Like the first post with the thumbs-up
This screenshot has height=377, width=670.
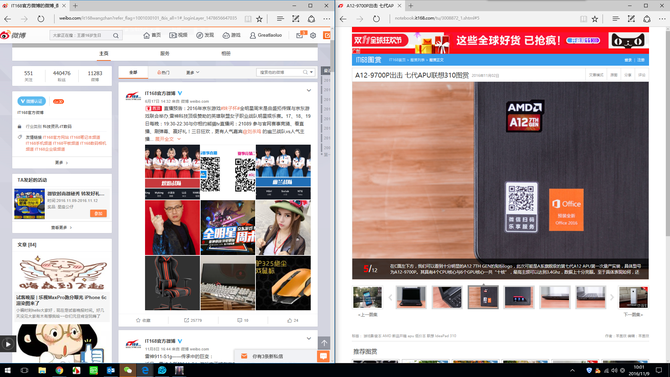pos(293,320)
